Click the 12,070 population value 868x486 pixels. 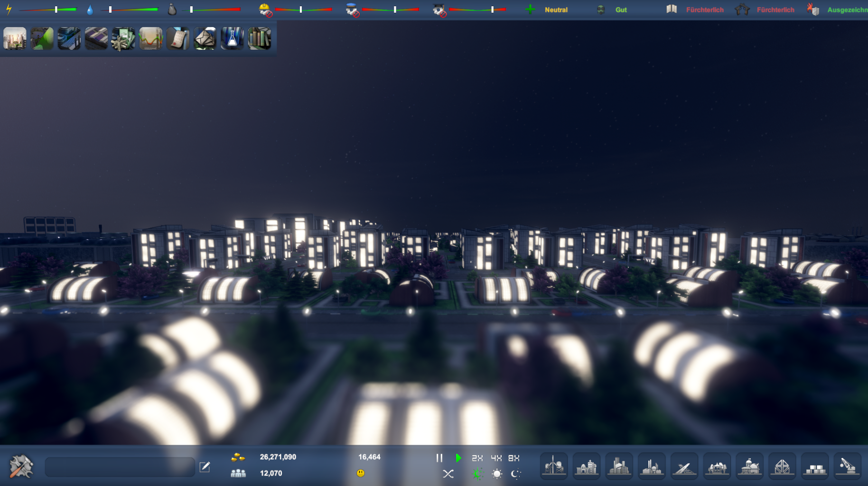271,473
